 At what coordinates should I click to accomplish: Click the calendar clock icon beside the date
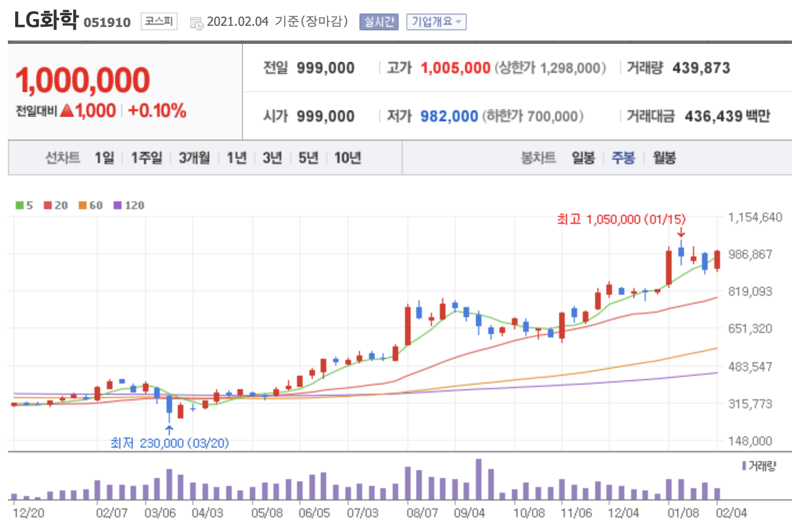click(x=196, y=23)
